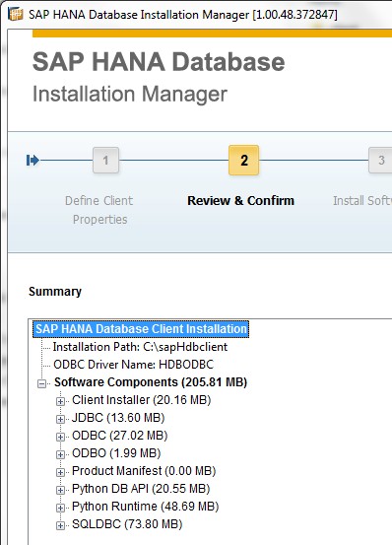The image size is (392, 545).
Task: Expand the Client Installer node
Action: (60, 401)
